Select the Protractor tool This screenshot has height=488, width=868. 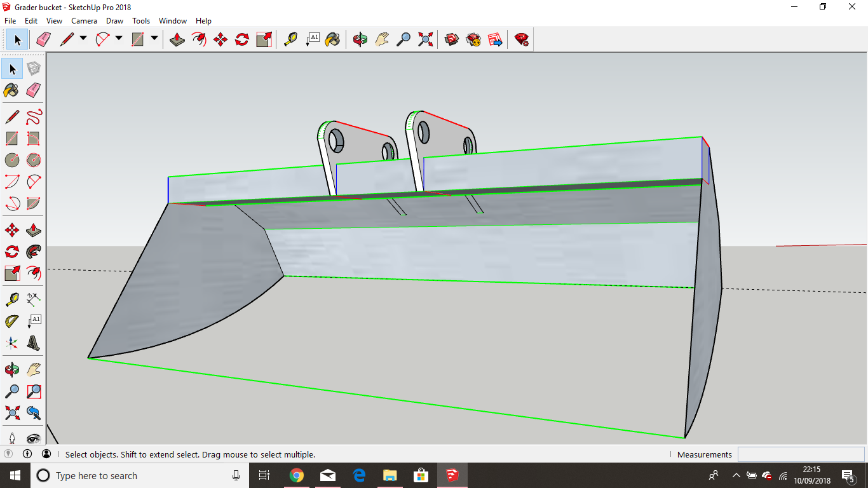click(12, 322)
